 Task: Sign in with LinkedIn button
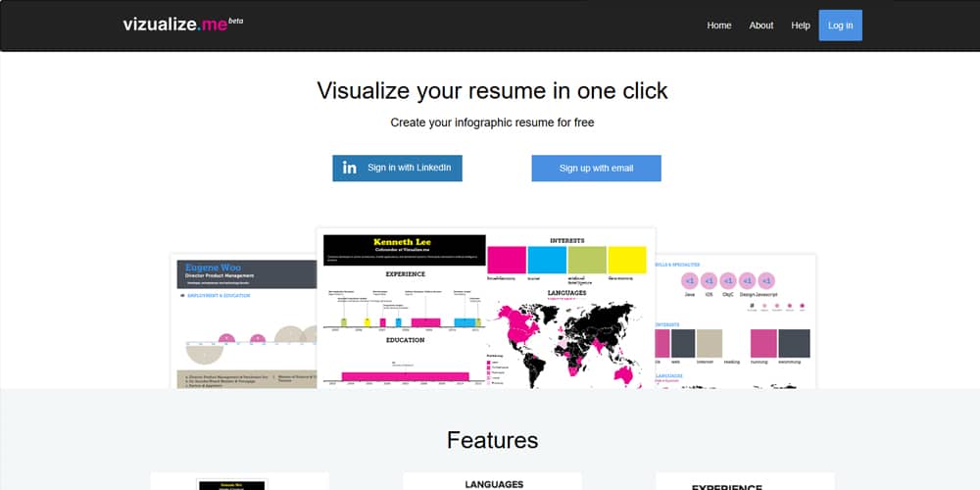tap(397, 169)
